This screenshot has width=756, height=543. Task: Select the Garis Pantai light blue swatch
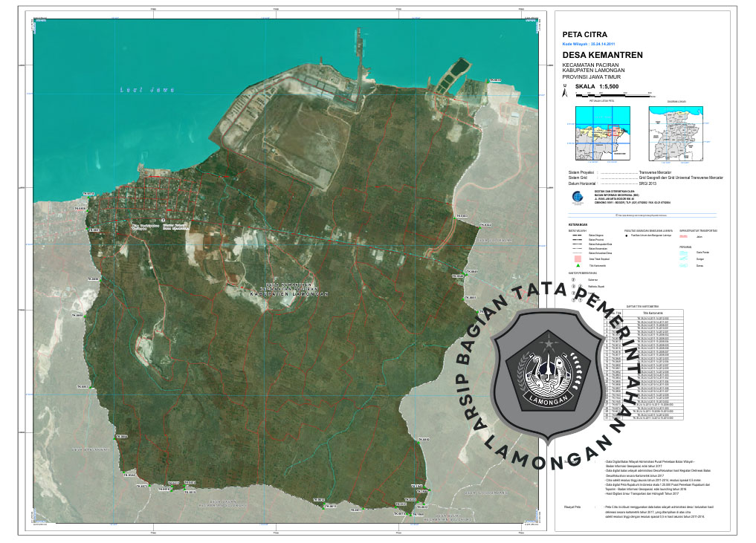[684, 252]
